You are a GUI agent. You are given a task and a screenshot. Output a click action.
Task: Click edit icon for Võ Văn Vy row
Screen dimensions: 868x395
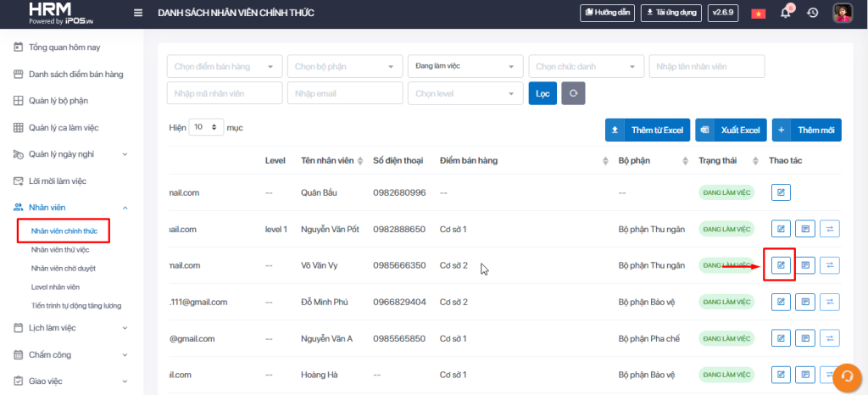pos(781,265)
